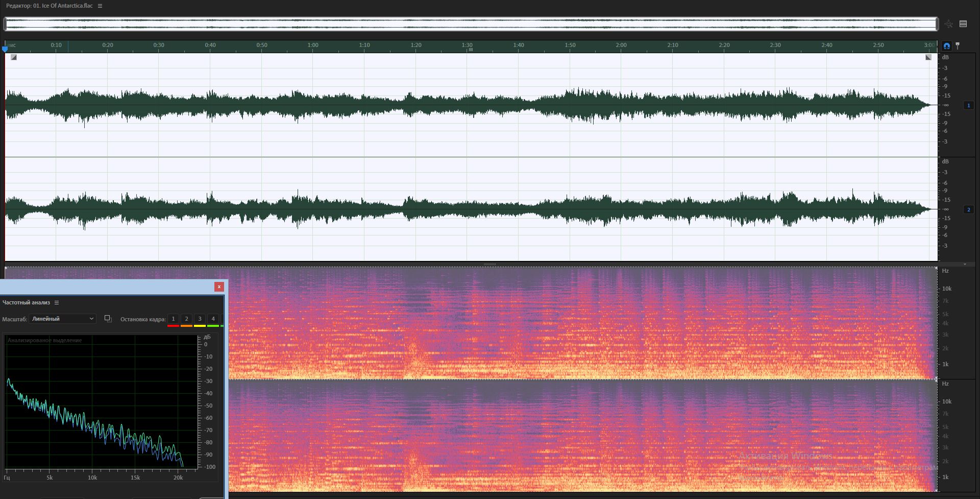
Task: Click hold frame button 3
Action: (x=200, y=319)
